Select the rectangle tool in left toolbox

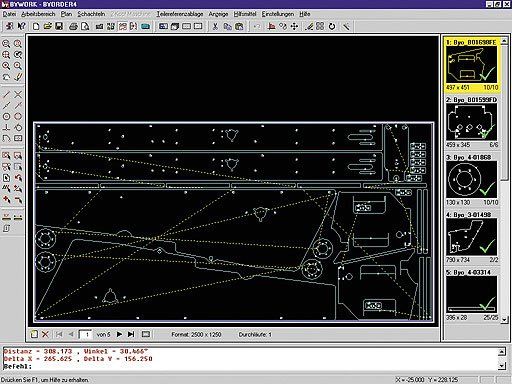tap(18, 138)
